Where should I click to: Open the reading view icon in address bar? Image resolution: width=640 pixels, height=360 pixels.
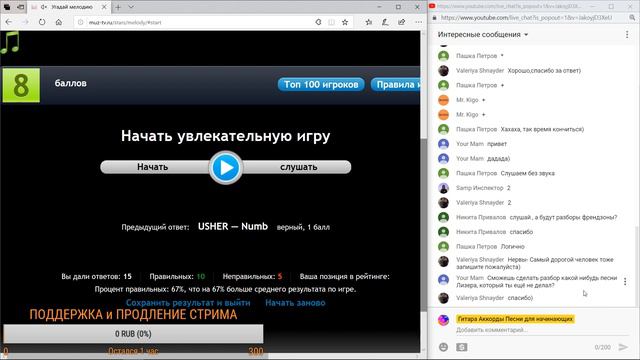[331, 22]
